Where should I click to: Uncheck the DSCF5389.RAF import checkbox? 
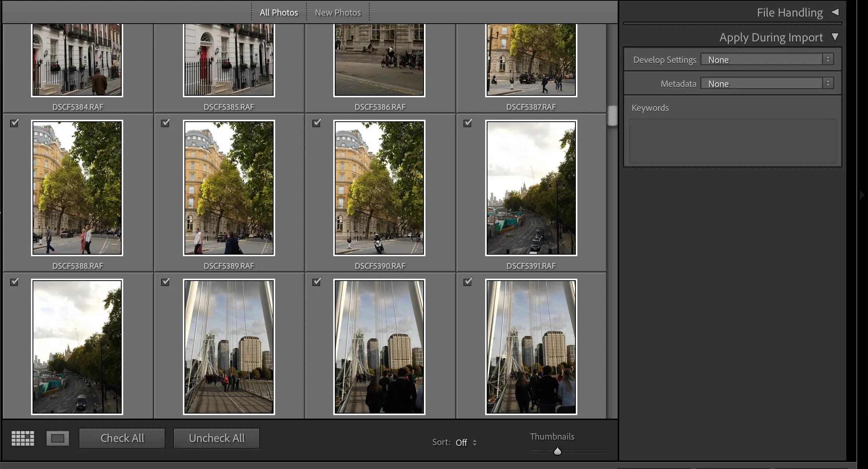click(165, 123)
